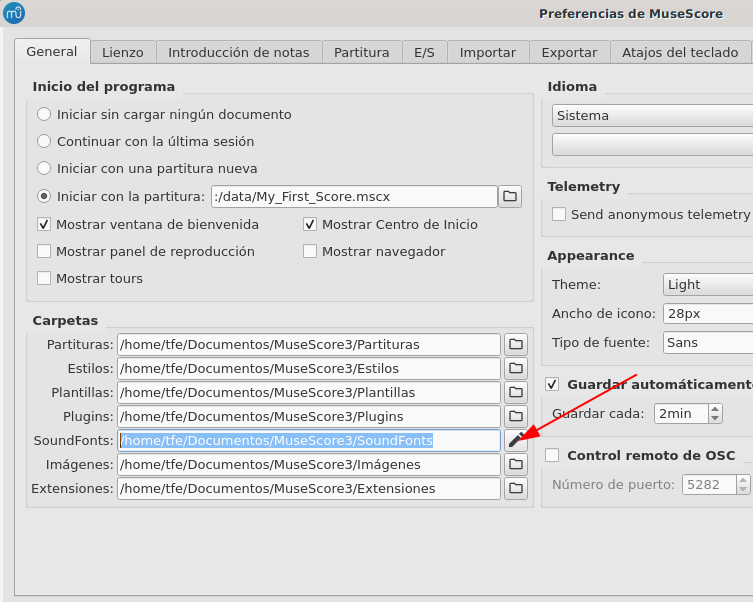This screenshot has height=602, width=753.
Task: Open the Idioma Sistema dropdown
Action: (653, 116)
